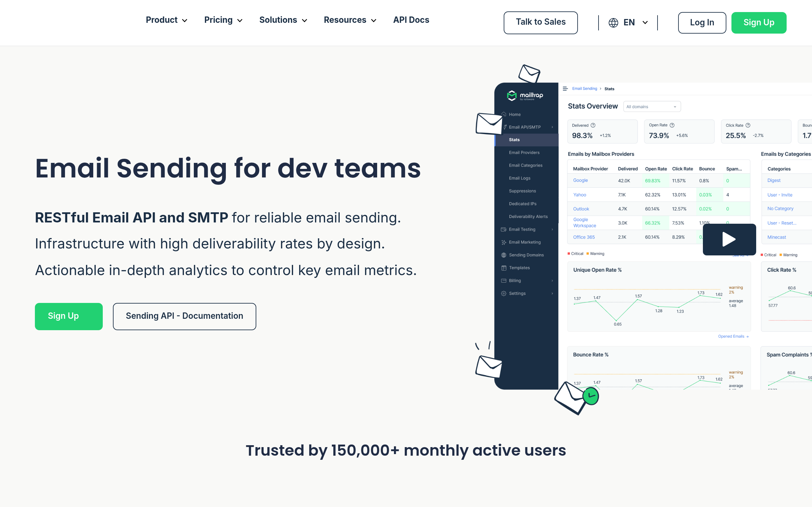Click the green hero Sign Up button
This screenshot has width=812, height=507.
click(x=69, y=316)
